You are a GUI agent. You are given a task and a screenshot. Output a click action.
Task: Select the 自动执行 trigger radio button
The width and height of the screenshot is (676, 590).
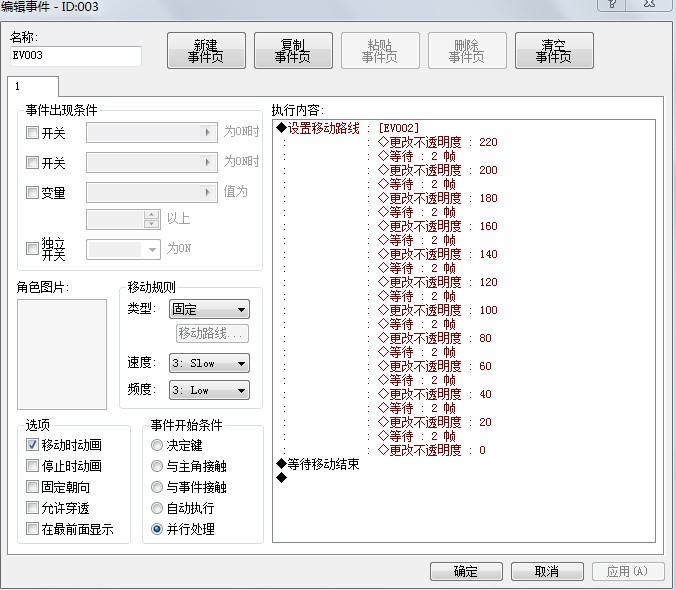pos(157,508)
